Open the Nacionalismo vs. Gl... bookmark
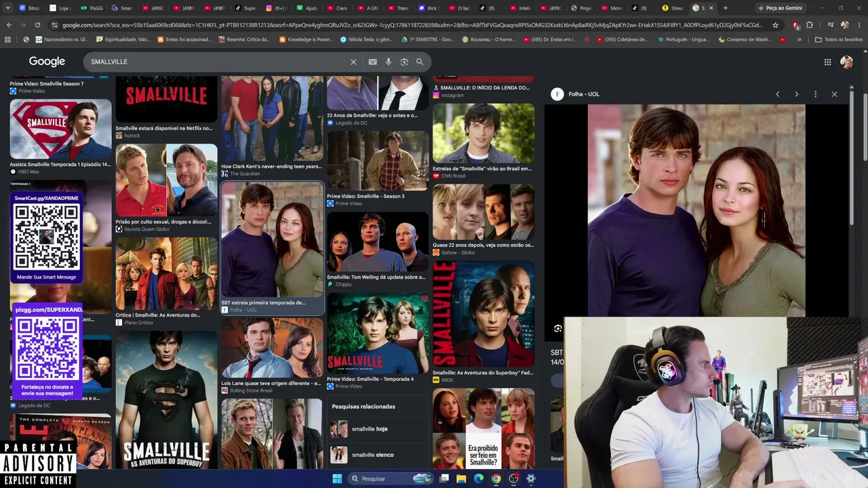The height and width of the screenshot is (488, 868). point(61,39)
